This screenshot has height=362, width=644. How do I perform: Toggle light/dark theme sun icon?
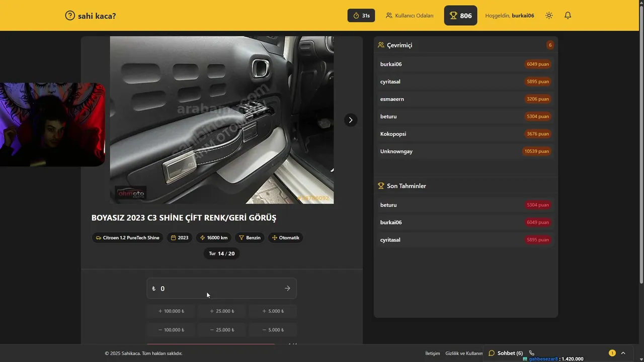(x=549, y=16)
